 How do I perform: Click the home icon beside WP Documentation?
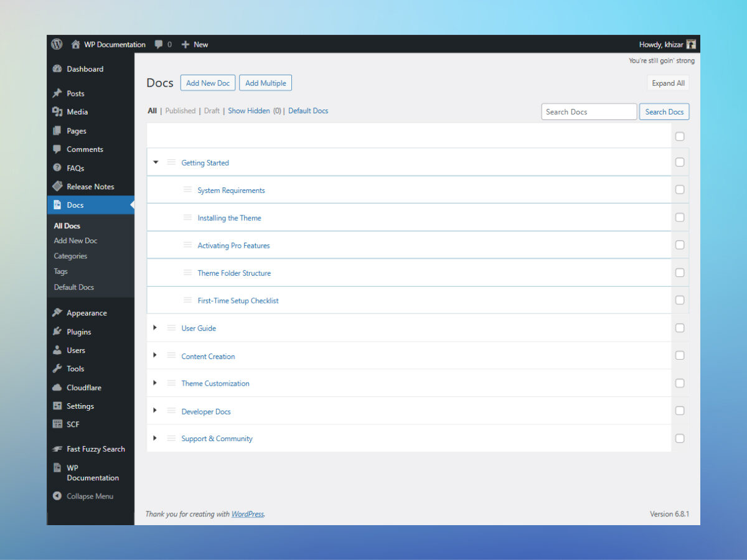tap(76, 45)
